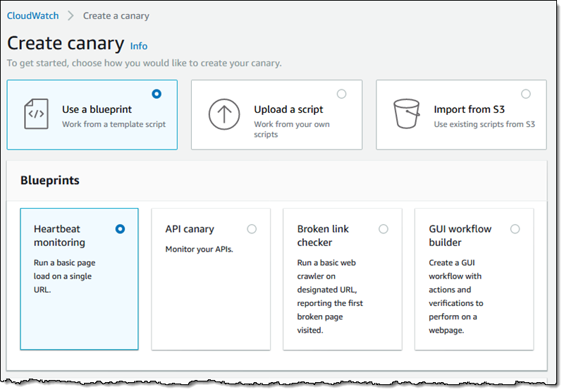Click the API canary blueprint title

click(190, 229)
